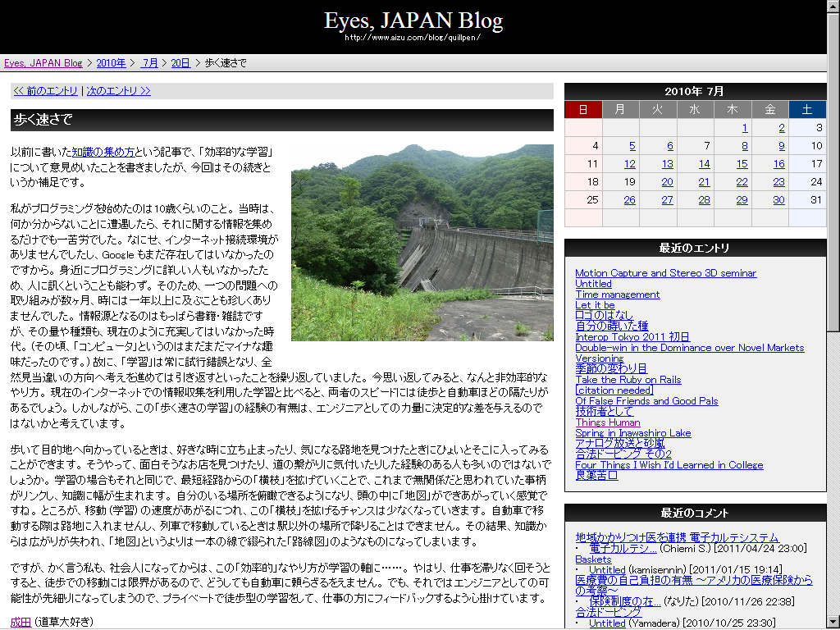Open Untitled comment by Yamadera
This screenshot has height=630, width=840.
608,623
